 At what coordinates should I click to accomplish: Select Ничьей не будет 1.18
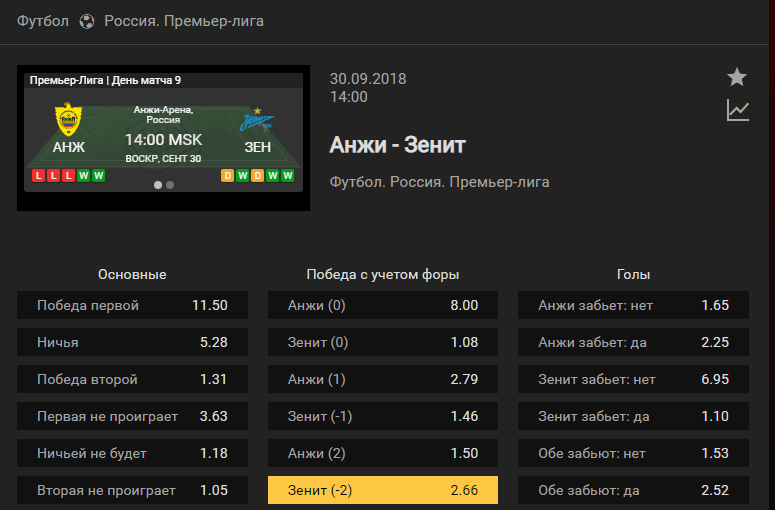tap(132, 453)
